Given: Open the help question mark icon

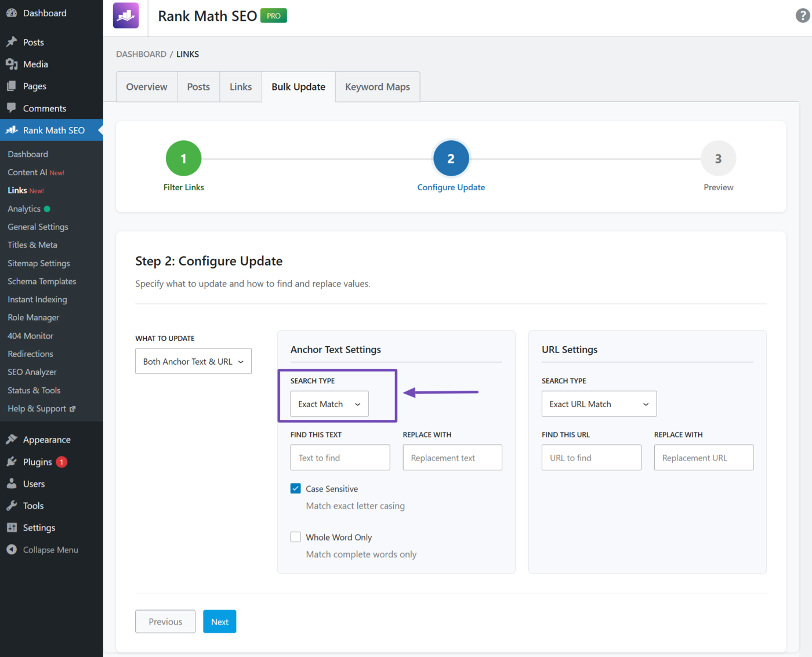Looking at the screenshot, I should (x=802, y=16).
